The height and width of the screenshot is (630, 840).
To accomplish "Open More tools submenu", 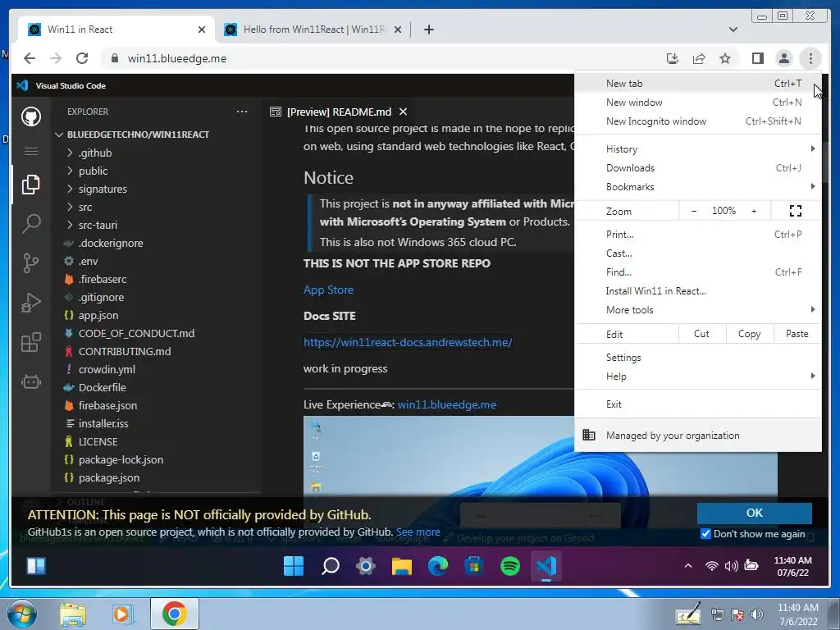I will pyautogui.click(x=698, y=309).
